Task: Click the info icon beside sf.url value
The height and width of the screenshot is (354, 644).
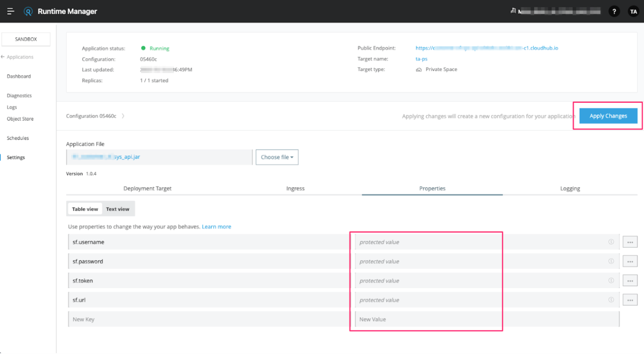Action: pos(611,300)
